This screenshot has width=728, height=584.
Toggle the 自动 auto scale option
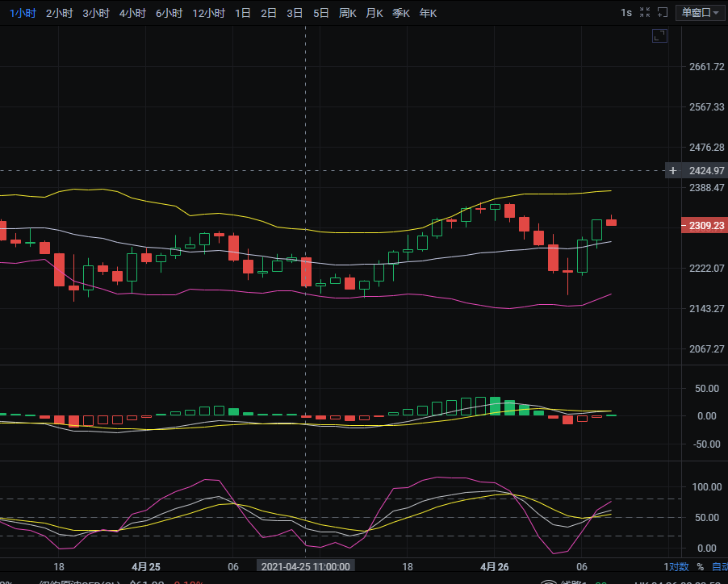[x=718, y=566]
